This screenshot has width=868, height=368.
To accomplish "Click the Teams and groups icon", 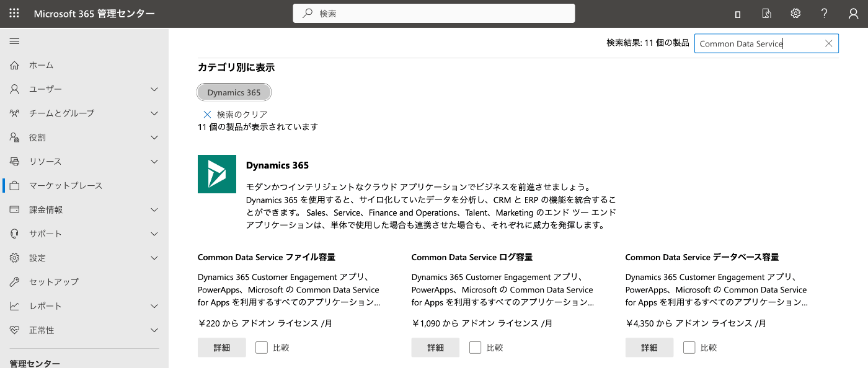I will tap(15, 113).
